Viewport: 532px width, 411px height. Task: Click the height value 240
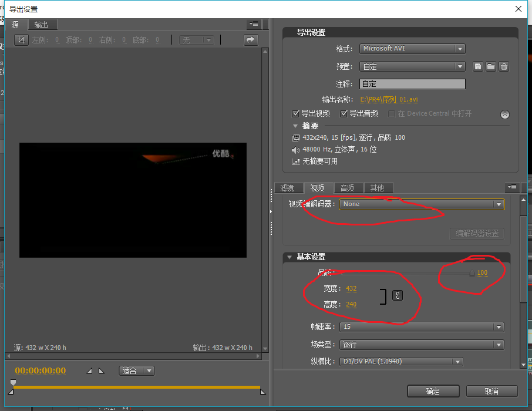(351, 304)
